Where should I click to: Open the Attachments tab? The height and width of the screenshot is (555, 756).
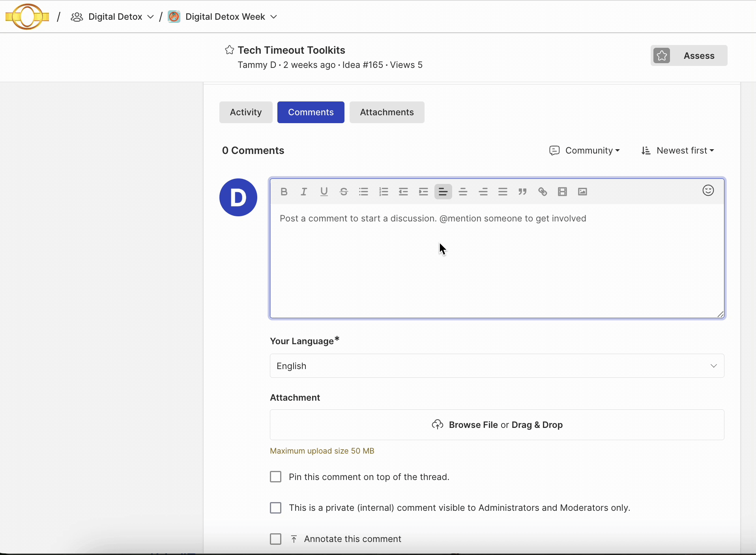387,112
